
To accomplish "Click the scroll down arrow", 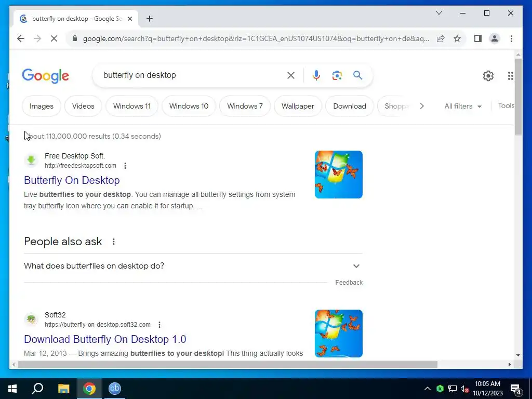I will (518, 355).
